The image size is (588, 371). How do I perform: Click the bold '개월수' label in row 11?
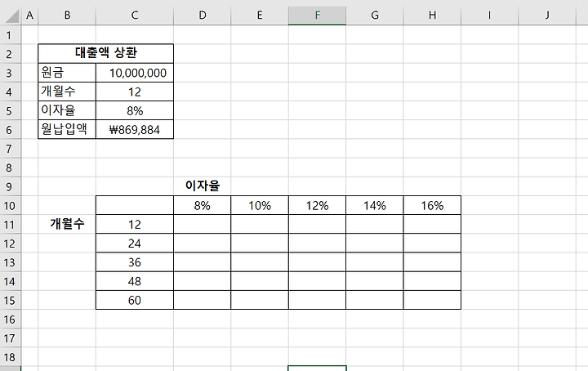pyautogui.click(x=67, y=224)
